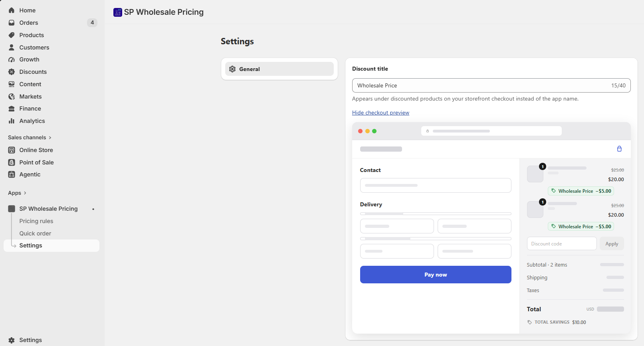
Task: Click the Agentic channel icon
Action: (x=12, y=174)
